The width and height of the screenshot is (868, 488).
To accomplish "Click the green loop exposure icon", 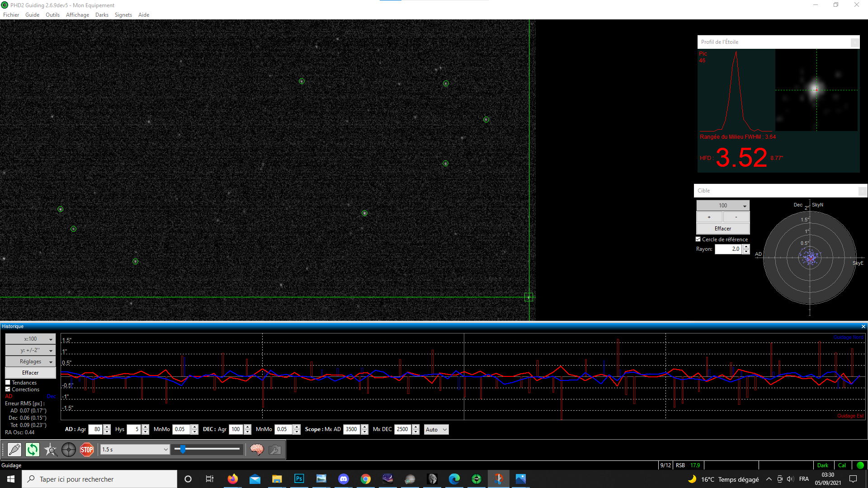I will [33, 450].
